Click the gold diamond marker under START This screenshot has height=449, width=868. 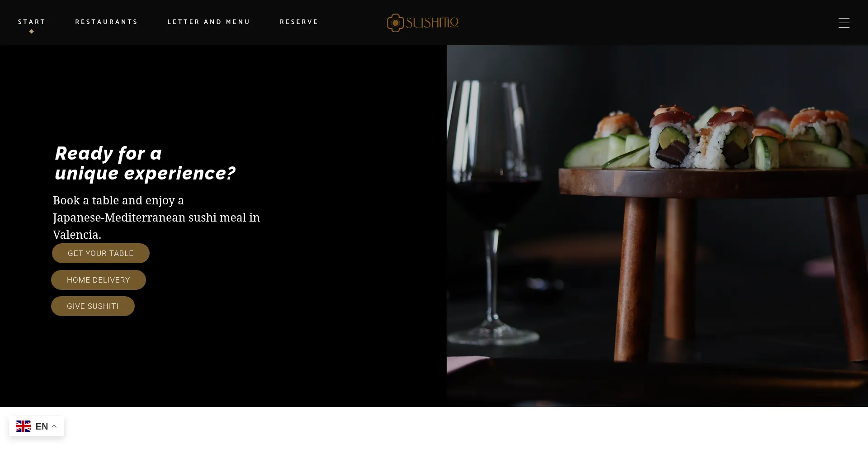point(32,32)
